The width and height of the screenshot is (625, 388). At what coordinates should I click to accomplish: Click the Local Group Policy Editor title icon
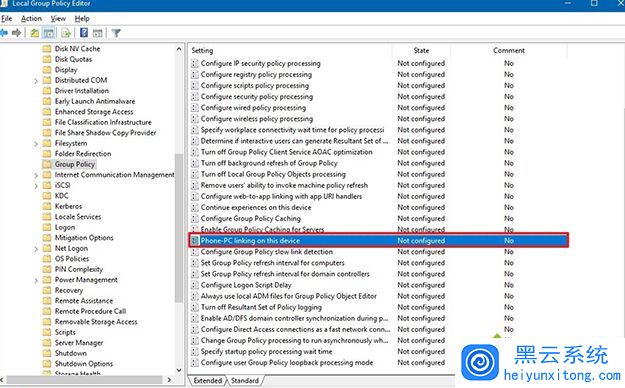(x=4, y=4)
